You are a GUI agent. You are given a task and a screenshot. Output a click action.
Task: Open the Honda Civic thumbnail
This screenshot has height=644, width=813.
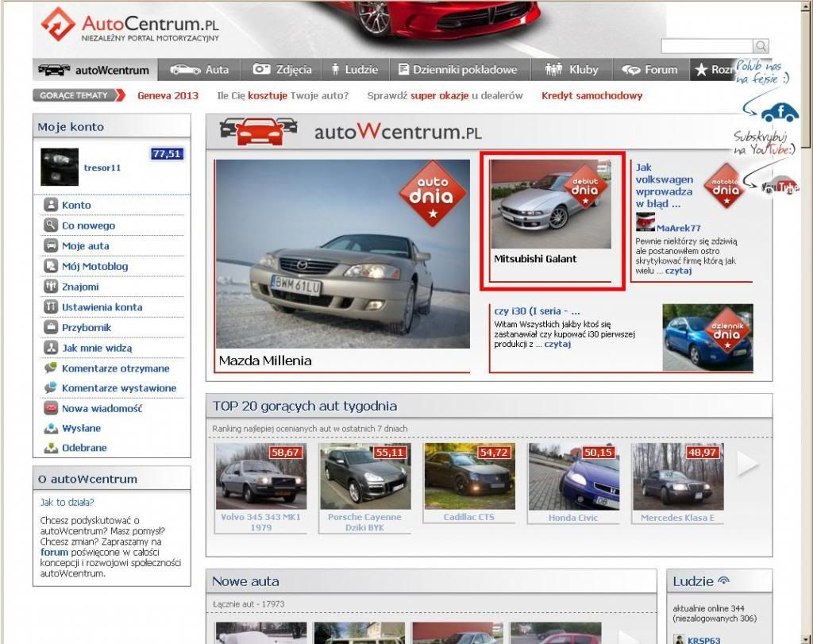573,476
